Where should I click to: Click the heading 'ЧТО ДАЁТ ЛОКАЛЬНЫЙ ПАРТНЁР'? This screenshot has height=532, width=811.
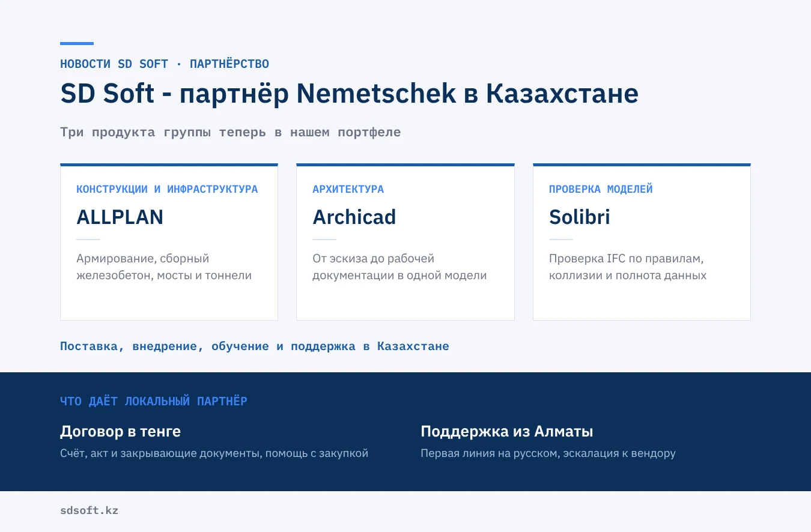(154, 401)
